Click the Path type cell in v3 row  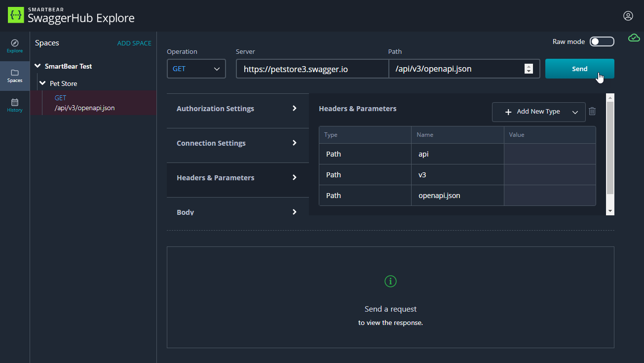click(x=365, y=175)
